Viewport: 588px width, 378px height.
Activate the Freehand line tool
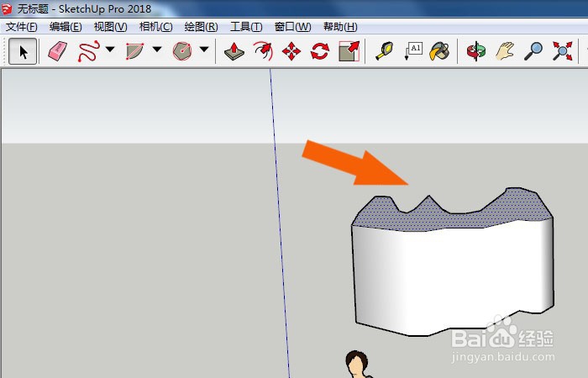tap(88, 51)
